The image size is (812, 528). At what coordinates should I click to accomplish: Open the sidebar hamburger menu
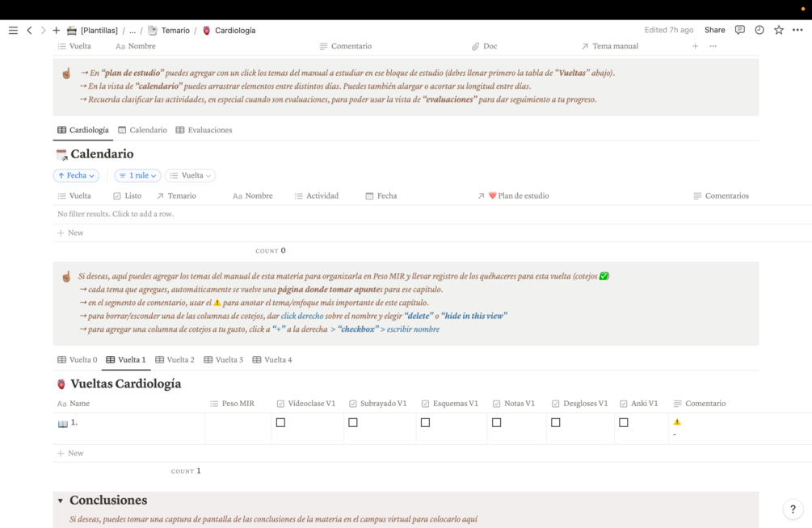[13, 31]
